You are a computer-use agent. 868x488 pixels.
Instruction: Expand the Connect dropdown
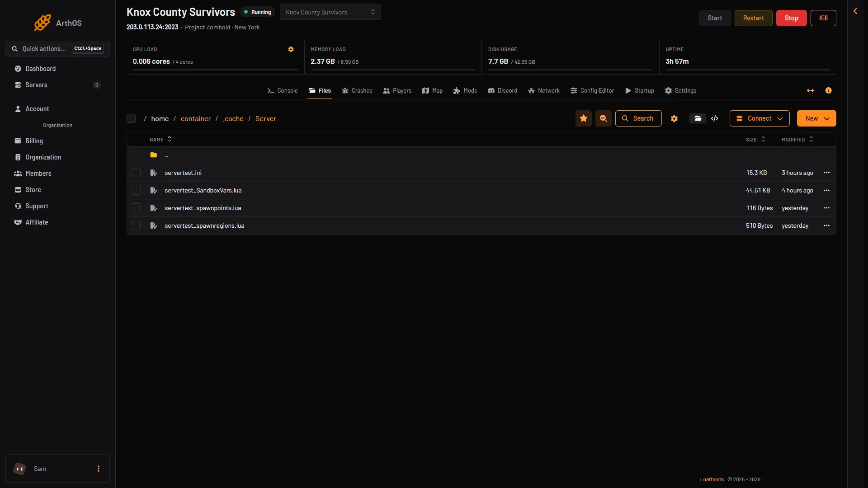759,118
